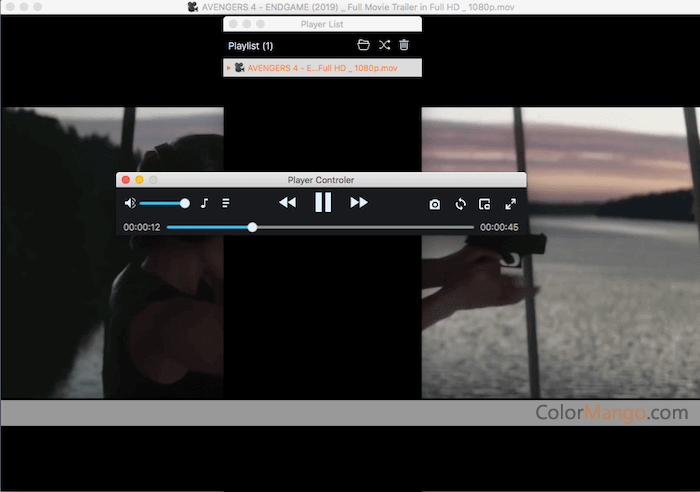Click the Player Controler title bar

click(321, 179)
